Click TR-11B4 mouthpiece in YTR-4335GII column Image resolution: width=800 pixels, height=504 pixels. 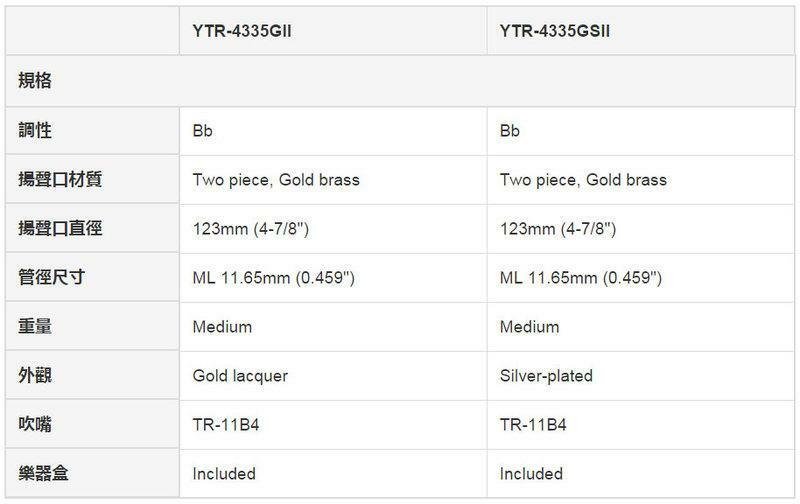point(229,425)
